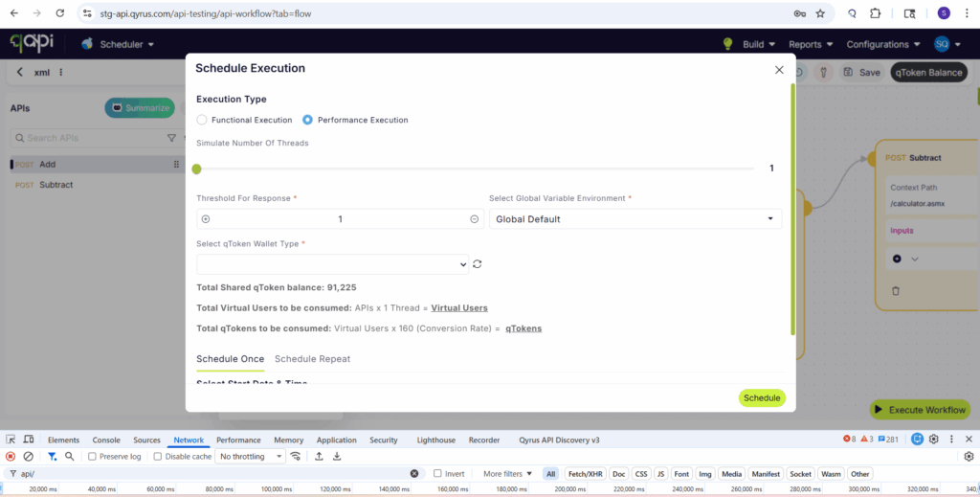Image resolution: width=980 pixels, height=497 pixels.
Task: Click the qapi logo
Action: [x=32, y=43]
